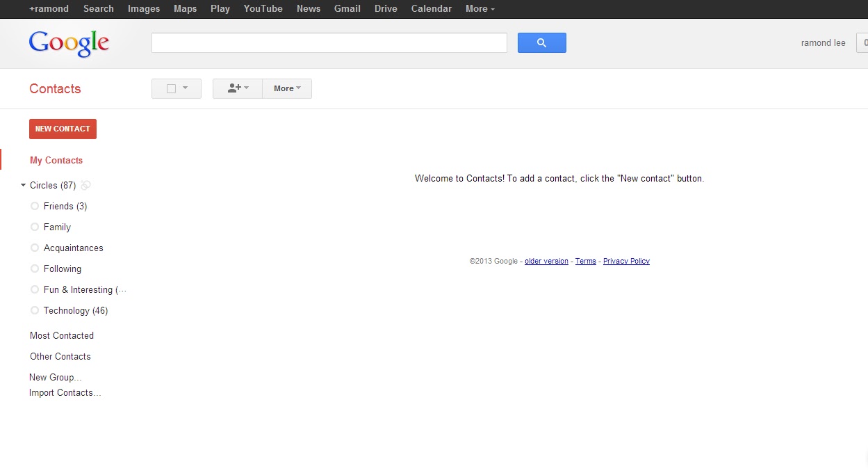Show Other Contacts list
Screen dimensions: 868x473
coord(60,357)
